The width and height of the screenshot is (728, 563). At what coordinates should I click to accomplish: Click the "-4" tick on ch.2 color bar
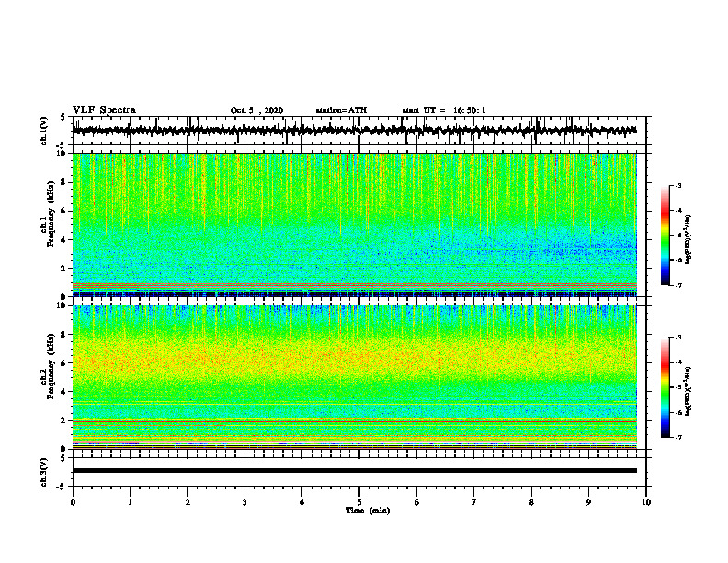(678, 362)
